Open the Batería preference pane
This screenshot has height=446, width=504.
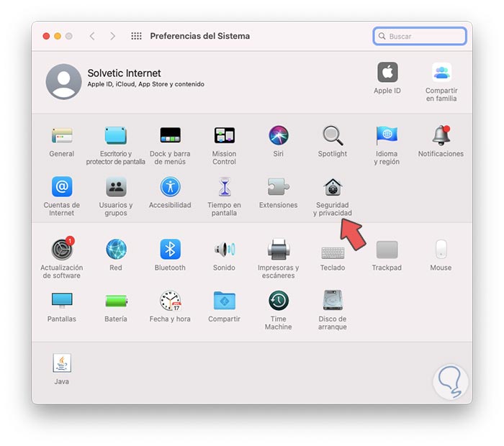pos(116,301)
